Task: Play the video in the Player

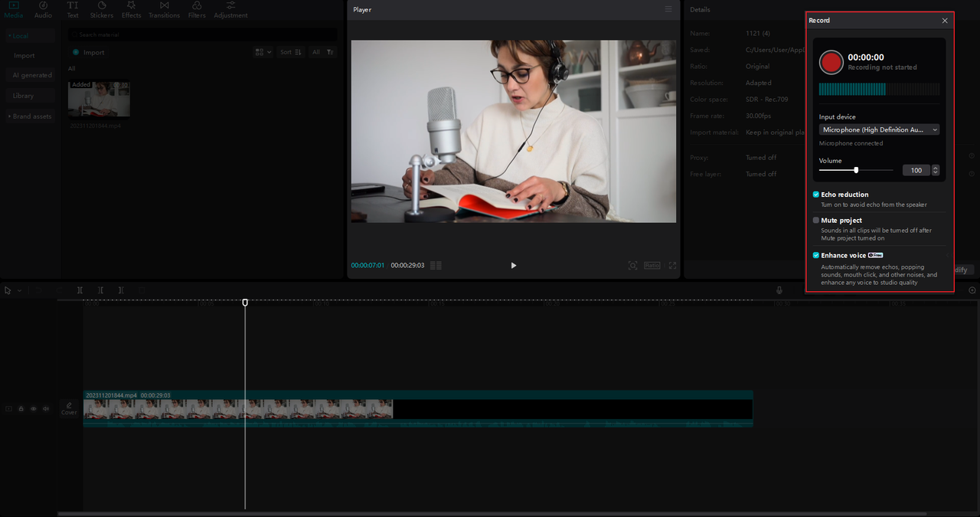Action: [x=514, y=265]
